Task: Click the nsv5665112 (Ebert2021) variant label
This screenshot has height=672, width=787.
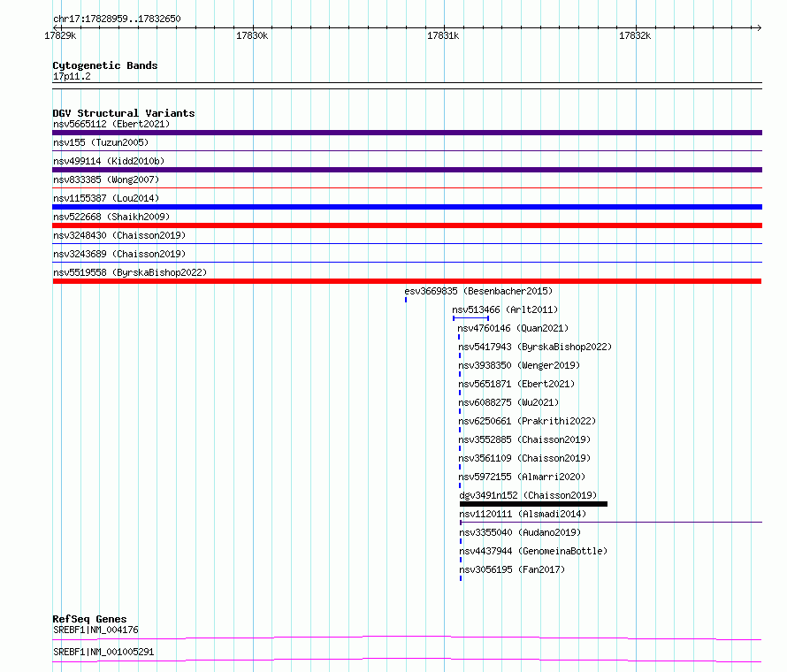Action: point(111,124)
